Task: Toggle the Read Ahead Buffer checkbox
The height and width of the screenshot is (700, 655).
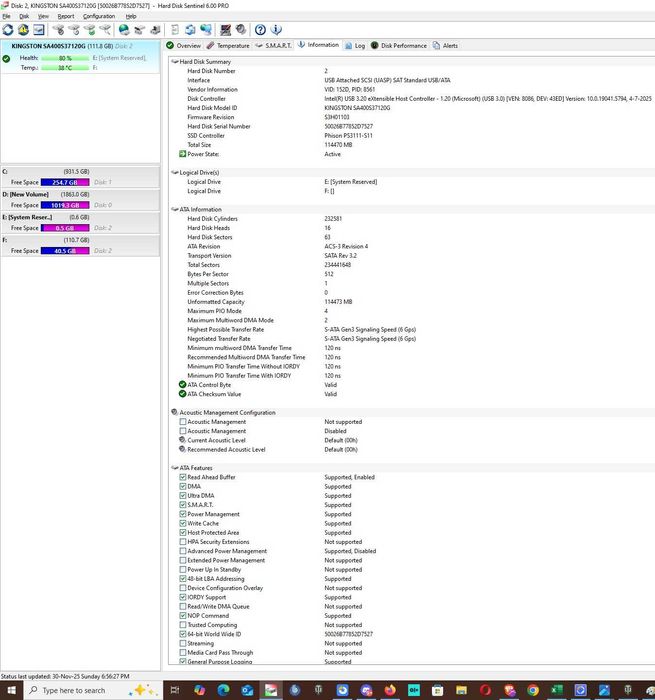Action: pos(183,477)
